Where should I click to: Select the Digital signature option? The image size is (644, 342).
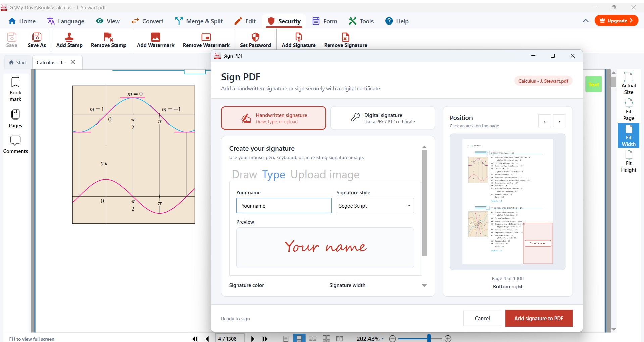click(383, 118)
